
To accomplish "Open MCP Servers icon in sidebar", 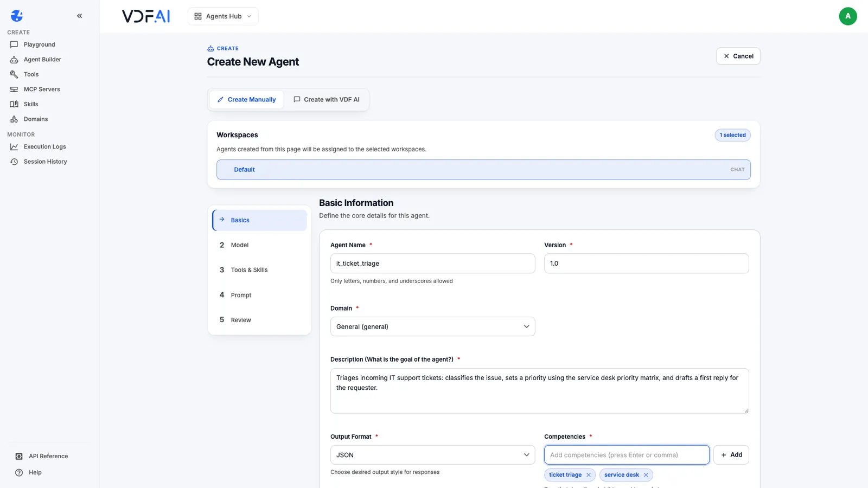I will [x=14, y=89].
